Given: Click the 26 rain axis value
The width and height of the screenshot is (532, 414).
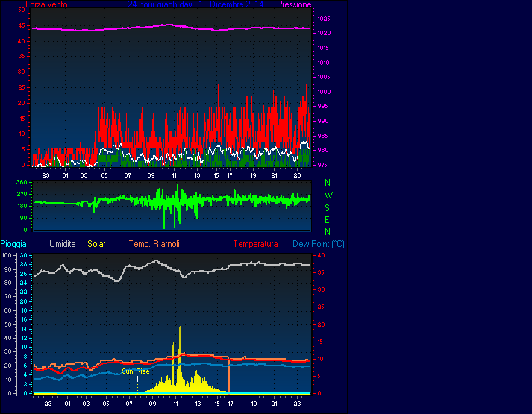Looking at the screenshot, I should click(x=23, y=274).
